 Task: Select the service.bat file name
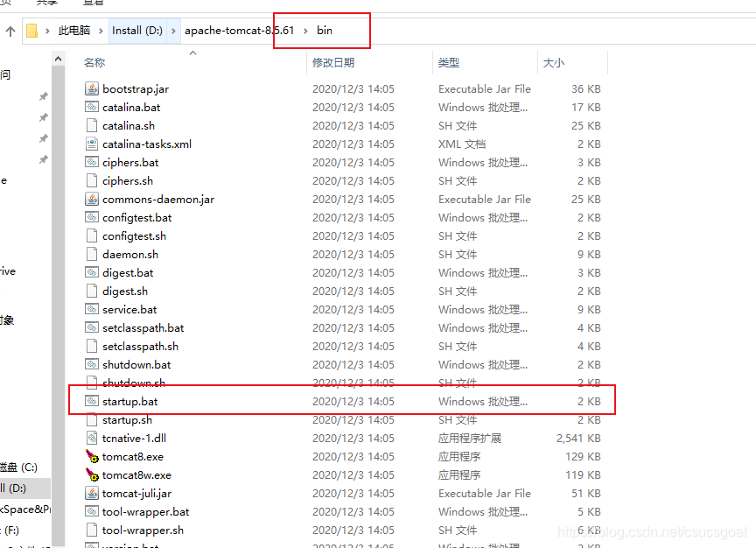(x=129, y=309)
